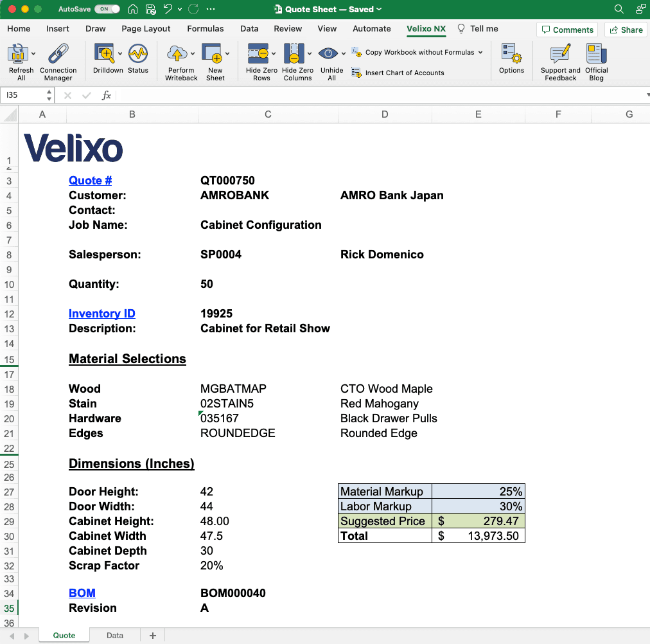Switch to the Data sheet tab

pos(115,636)
